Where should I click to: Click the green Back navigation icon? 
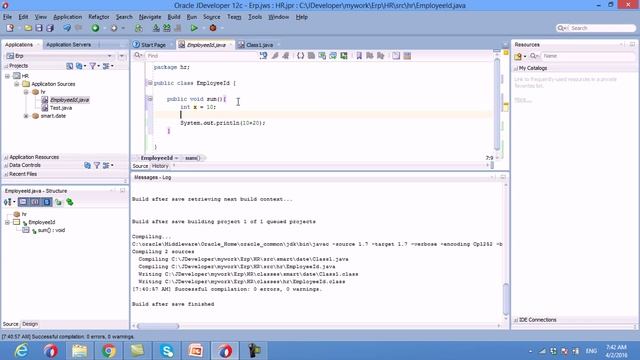point(95,28)
